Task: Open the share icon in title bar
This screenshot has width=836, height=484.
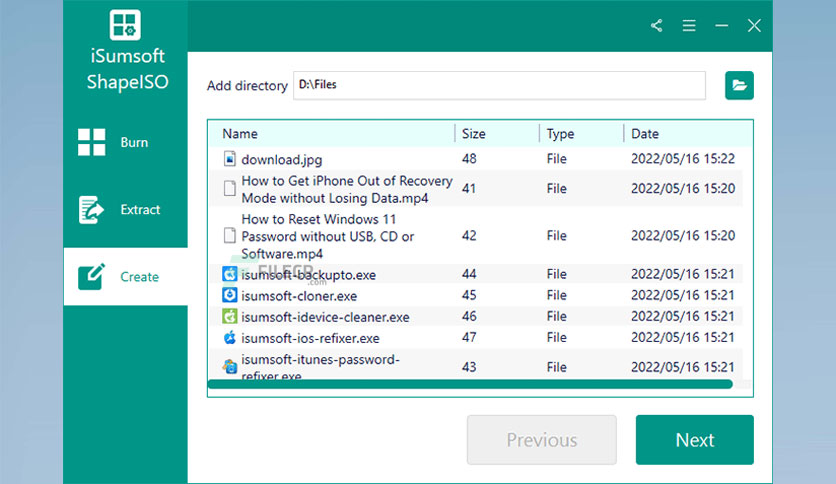Action: (x=656, y=26)
